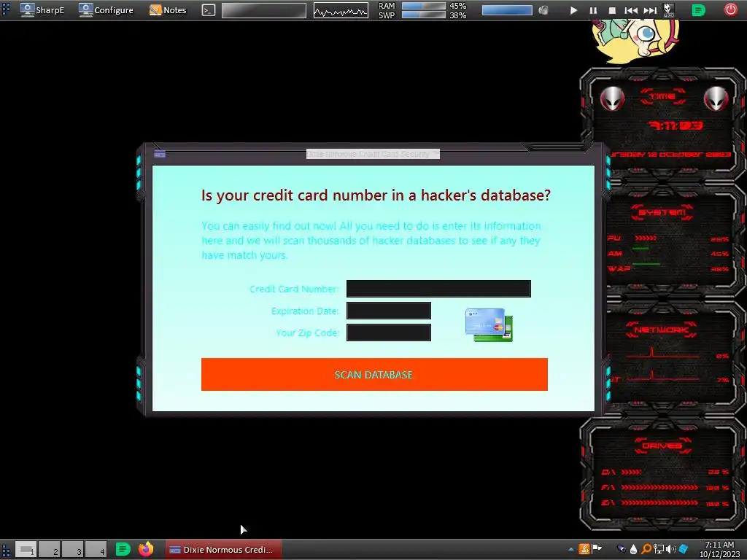Click the red power button icon
This screenshot has width=747, height=560.
tap(730, 9)
